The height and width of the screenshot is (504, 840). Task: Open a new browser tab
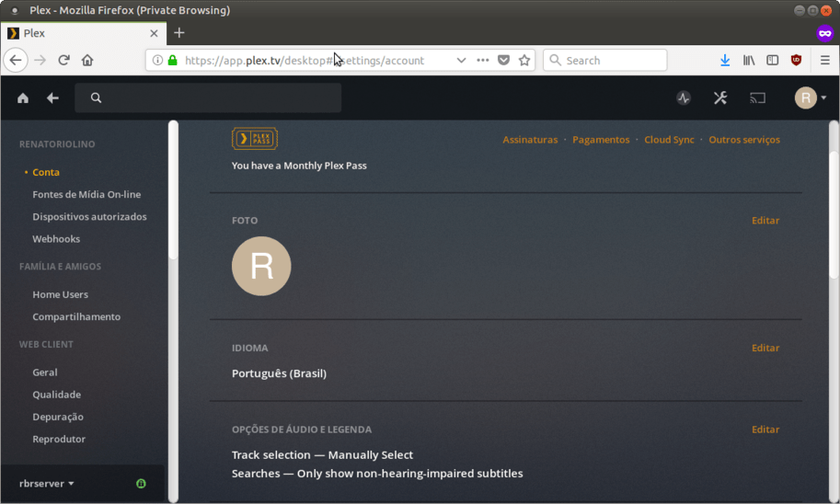pos(179,33)
